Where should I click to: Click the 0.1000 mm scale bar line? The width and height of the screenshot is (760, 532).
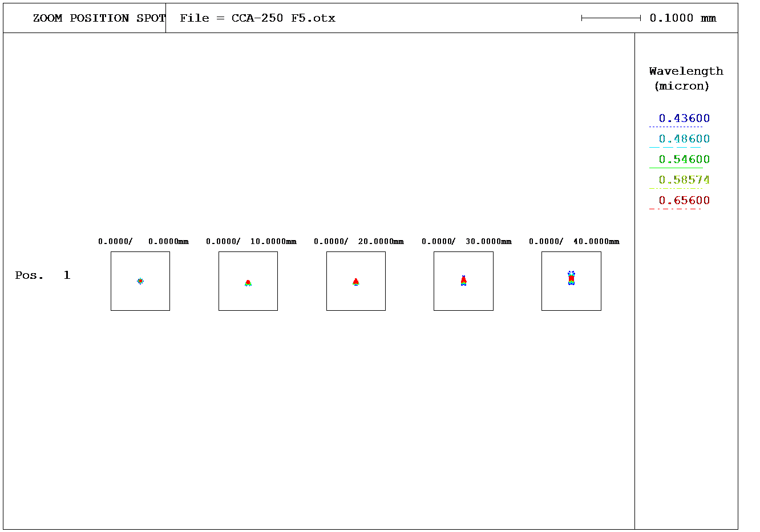pos(611,18)
